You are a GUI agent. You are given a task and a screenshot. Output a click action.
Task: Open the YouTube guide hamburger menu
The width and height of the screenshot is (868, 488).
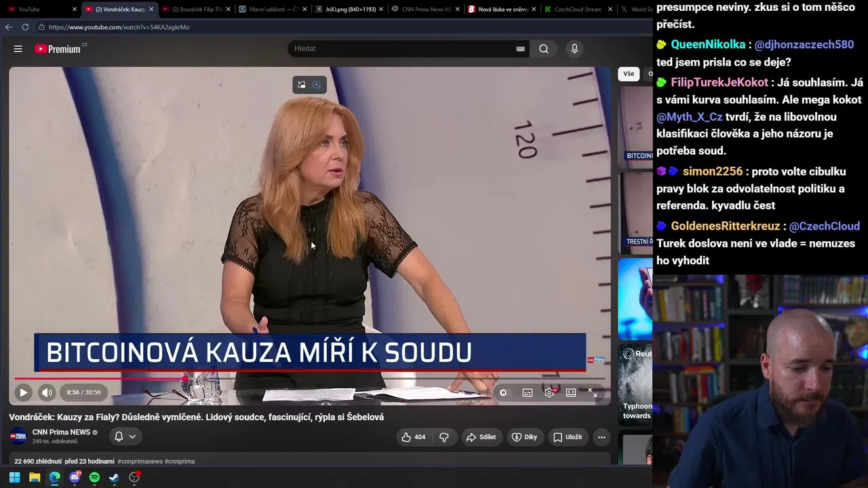(x=18, y=49)
